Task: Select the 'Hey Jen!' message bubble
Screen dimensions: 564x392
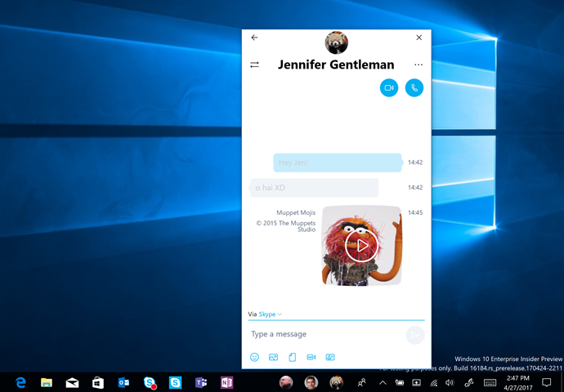Action: coord(338,163)
